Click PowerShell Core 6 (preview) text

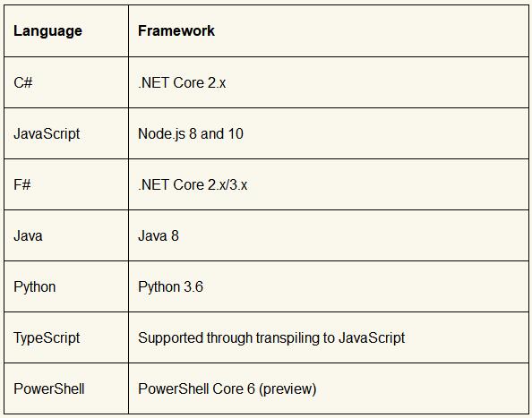pyautogui.click(x=227, y=388)
